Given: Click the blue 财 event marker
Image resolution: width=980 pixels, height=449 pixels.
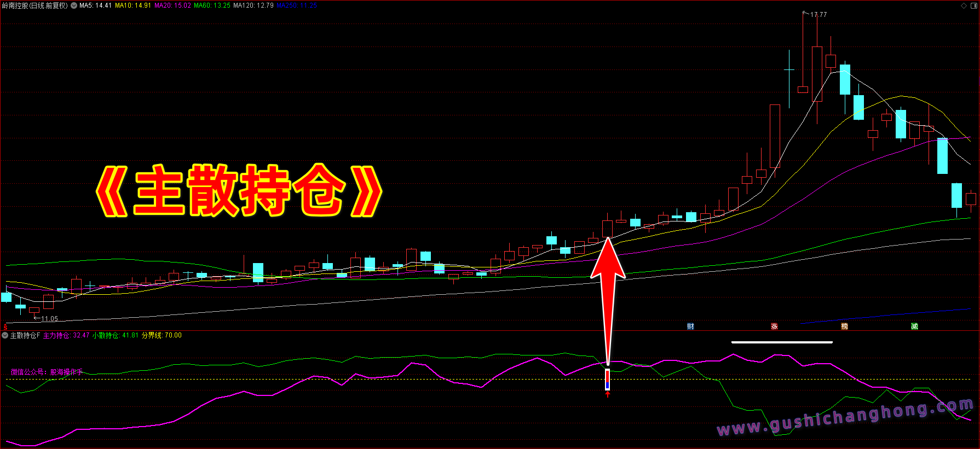Looking at the screenshot, I should pos(690,326).
